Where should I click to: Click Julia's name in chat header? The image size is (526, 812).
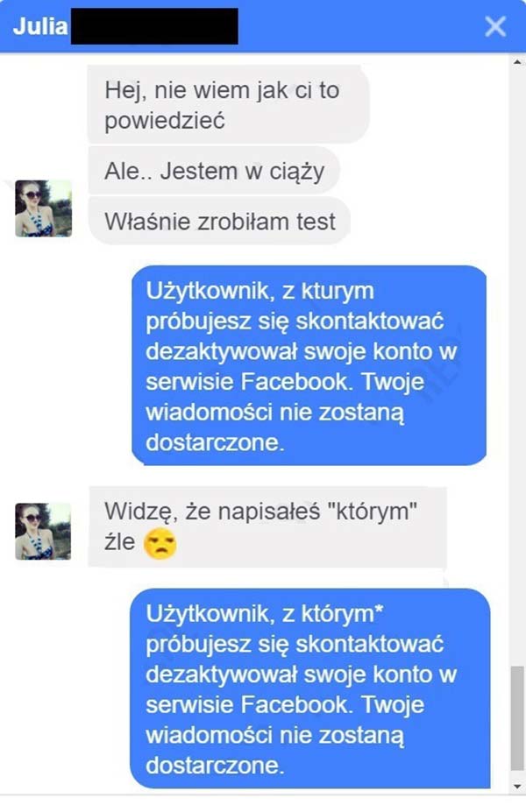[40, 26]
